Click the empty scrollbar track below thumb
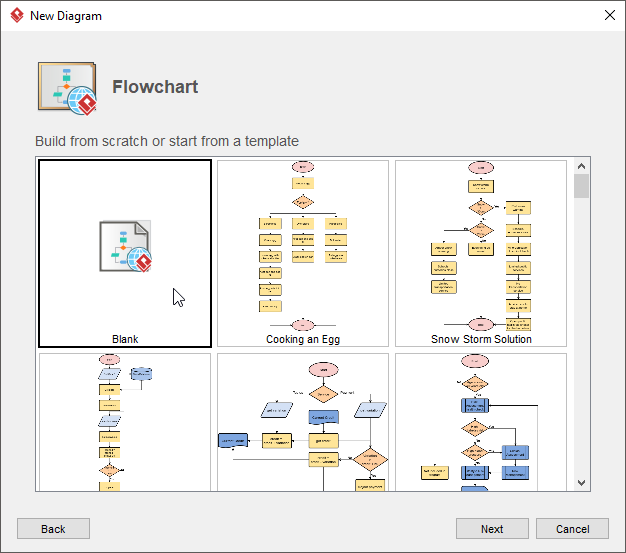Viewport: 626px width, 553px height. pyautogui.click(x=582, y=350)
